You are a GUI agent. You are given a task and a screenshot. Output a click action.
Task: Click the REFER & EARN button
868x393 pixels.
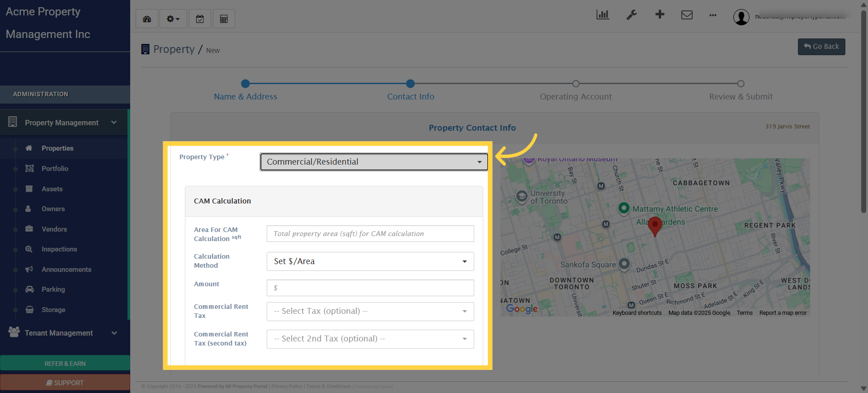pyautogui.click(x=65, y=364)
